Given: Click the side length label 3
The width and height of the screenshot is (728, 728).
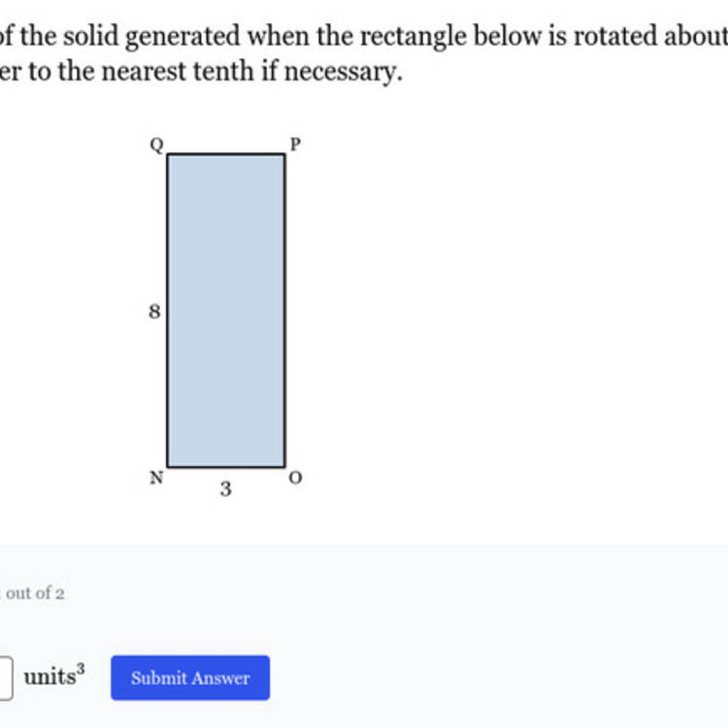Looking at the screenshot, I should coord(225,489).
